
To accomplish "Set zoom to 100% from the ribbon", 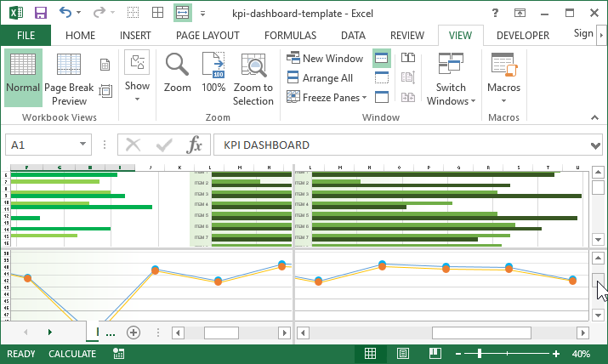I will click(x=213, y=73).
